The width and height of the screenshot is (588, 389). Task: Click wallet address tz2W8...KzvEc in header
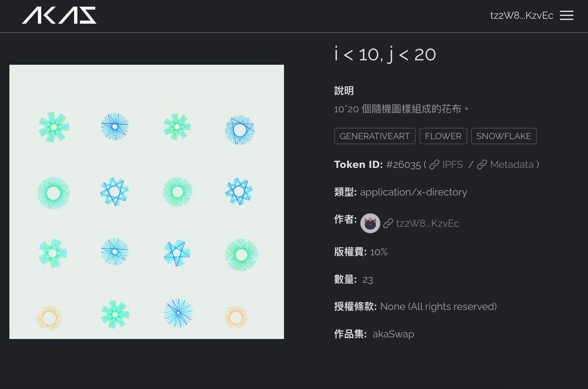point(522,16)
